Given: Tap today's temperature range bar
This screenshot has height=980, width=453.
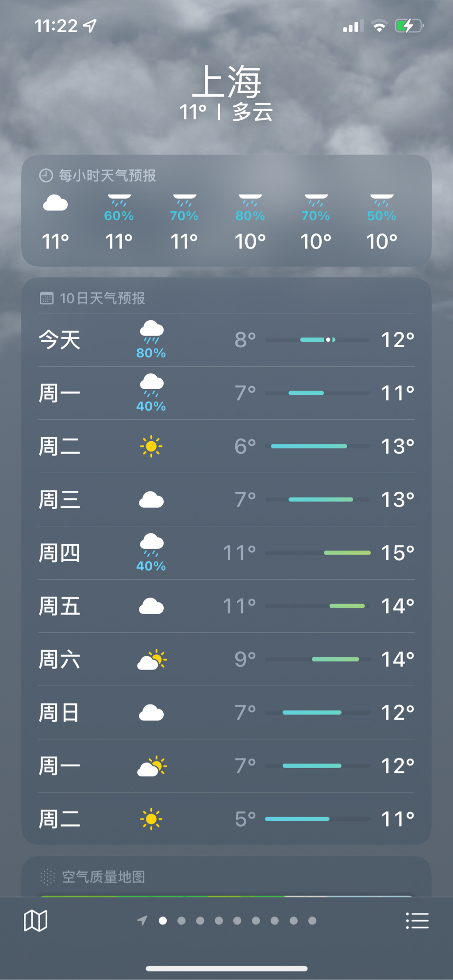Looking at the screenshot, I should coord(318,340).
